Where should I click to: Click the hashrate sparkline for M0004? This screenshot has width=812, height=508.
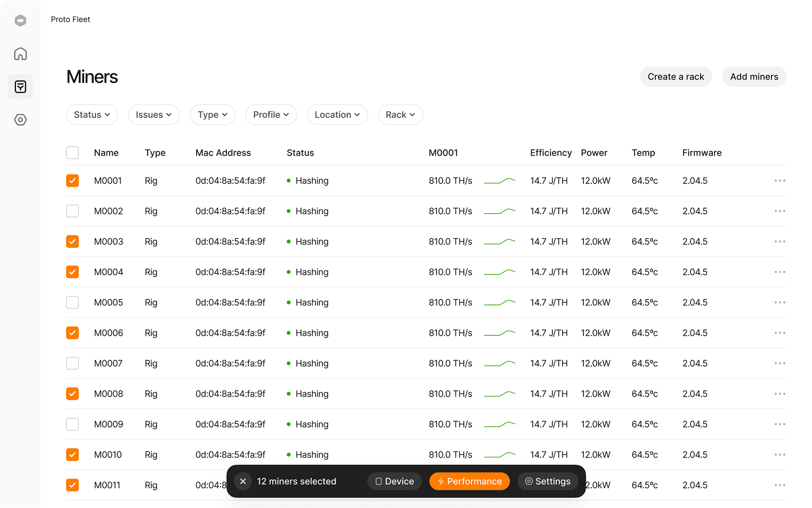pos(500,272)
